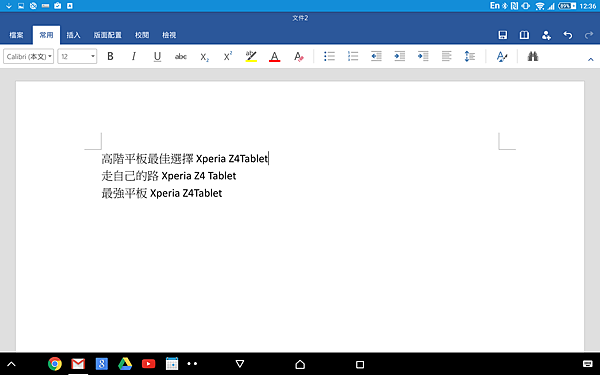Place cursor in line 高階平板最佳選擇 Xperia Z4Tablet
600x375 pixels.
pos(185,158)
